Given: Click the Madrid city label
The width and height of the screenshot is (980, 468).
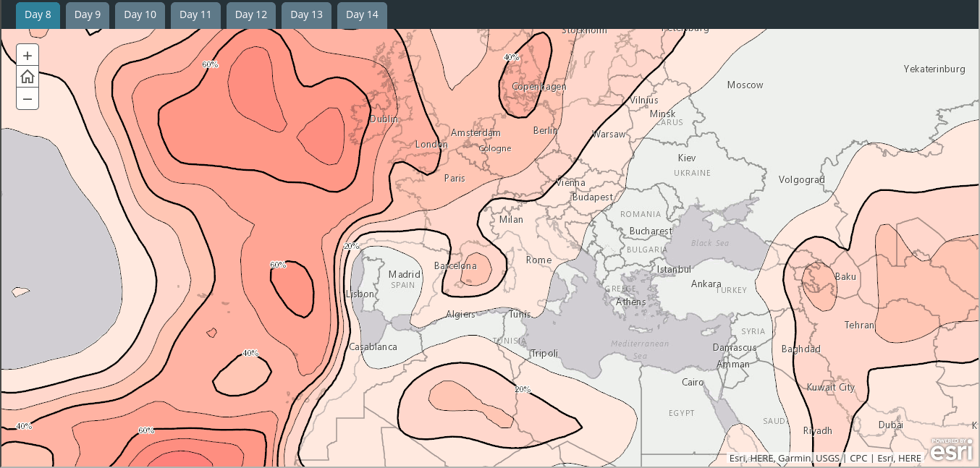Looking at the screenshot, I should [x=404, y=274].
